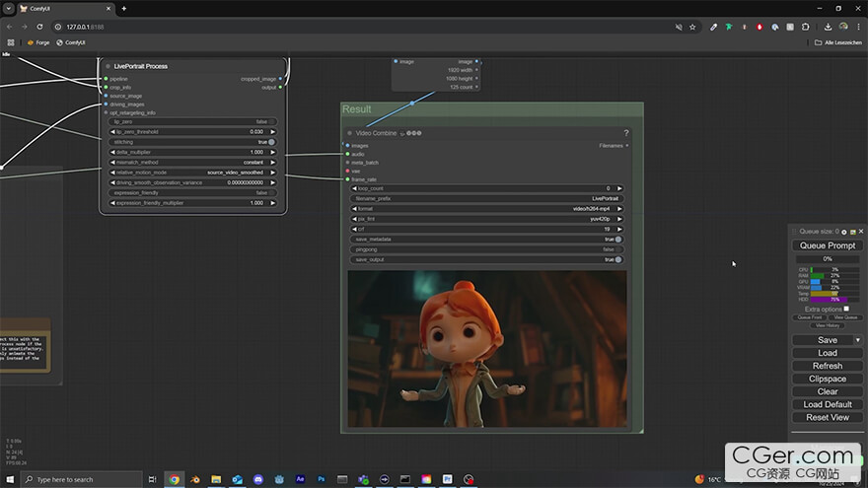
Task: Click the Load button
Action: coord(827,353)
